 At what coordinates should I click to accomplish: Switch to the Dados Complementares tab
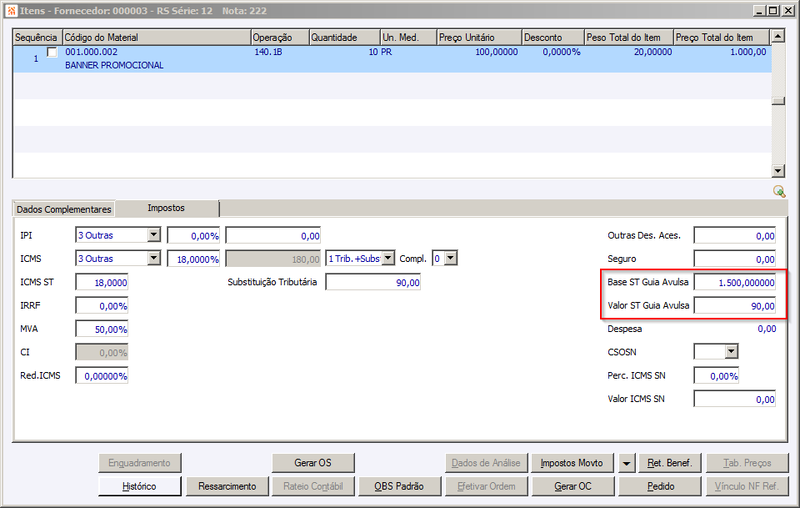pos(64,209)
